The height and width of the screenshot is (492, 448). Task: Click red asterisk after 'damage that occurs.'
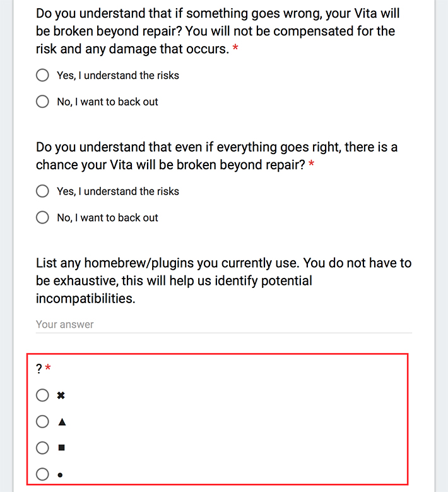pyautogui.click(x=235, y=47)
